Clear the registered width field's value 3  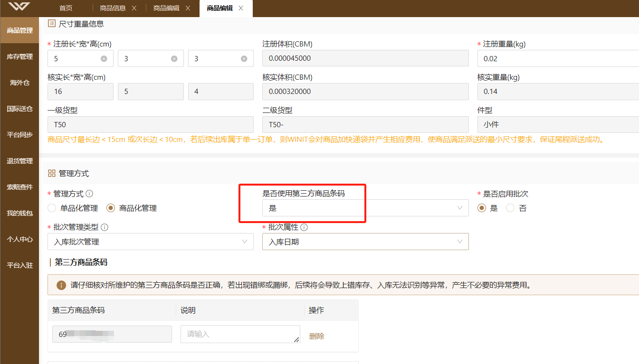(x=174, y=59)
